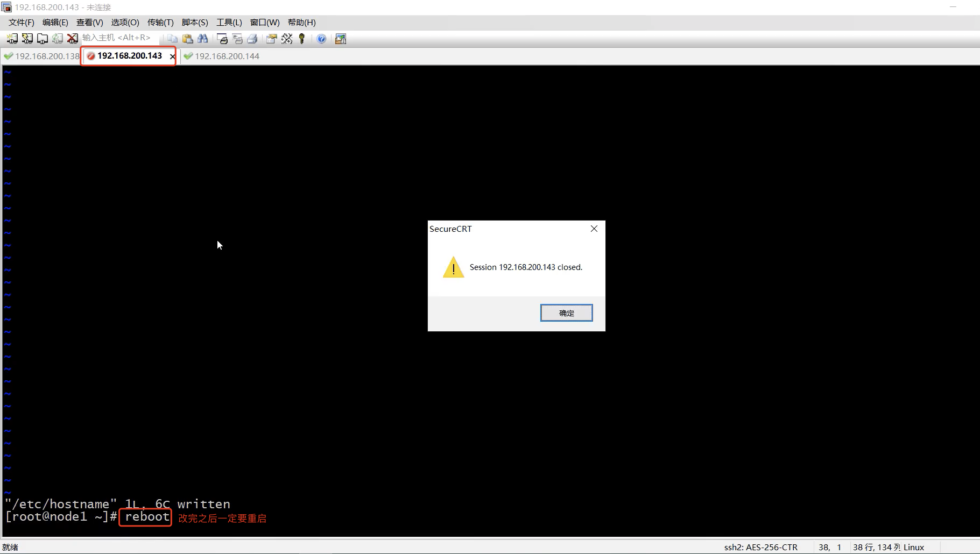Image resolution: width=980 pixels, height=554 pixels.
Task: Click the printer icon in toolbar
Action: (x=252, y=39)
